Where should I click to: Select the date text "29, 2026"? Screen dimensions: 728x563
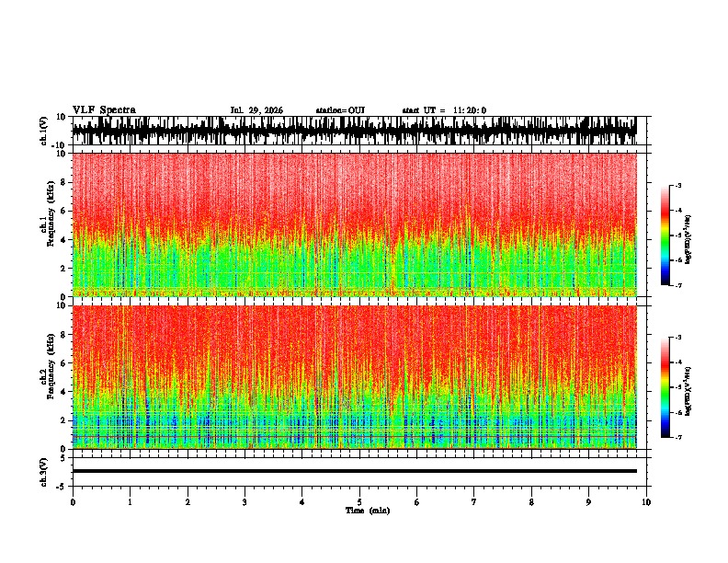[x=266, y=110]
